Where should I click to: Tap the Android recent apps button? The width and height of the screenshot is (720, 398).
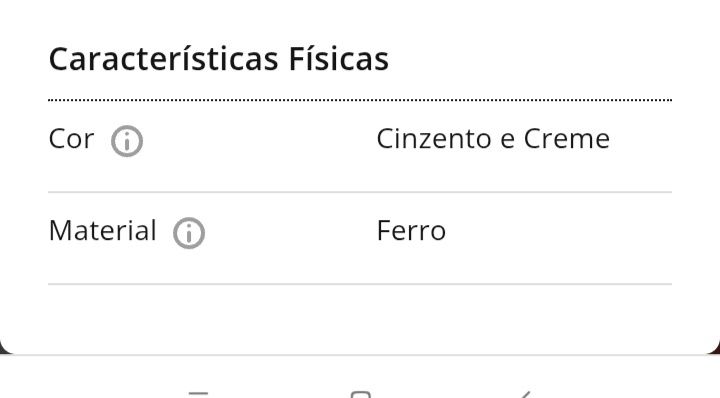[198, 394]
